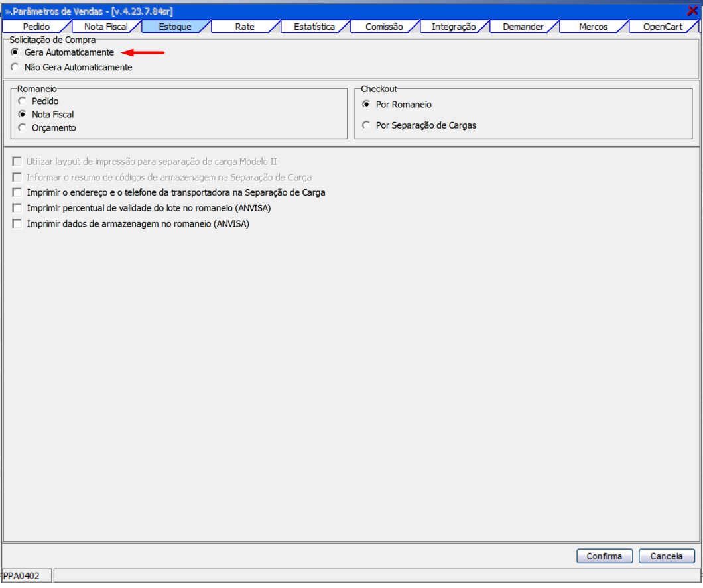This screenshot has height=588, width=703.
Task: Choose Orçamento radio option in Romaneio
Action: [x=23, y=128]
